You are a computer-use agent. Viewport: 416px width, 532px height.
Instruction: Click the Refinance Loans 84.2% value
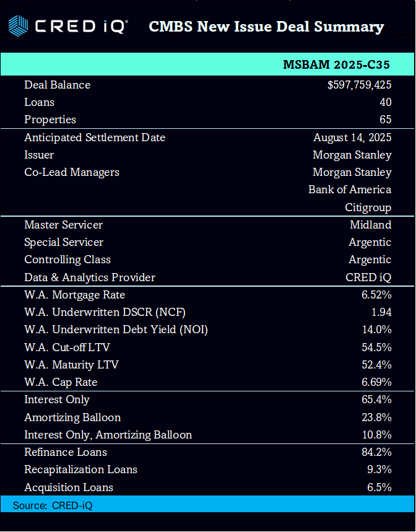(376, 452)
